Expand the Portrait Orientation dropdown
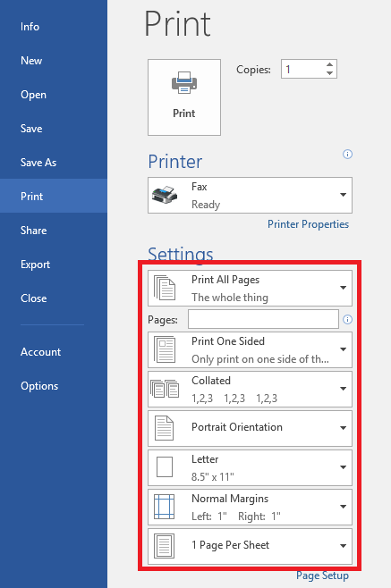Image resolution: width=391 pixels, height=588 pixels. coord(251,428)
